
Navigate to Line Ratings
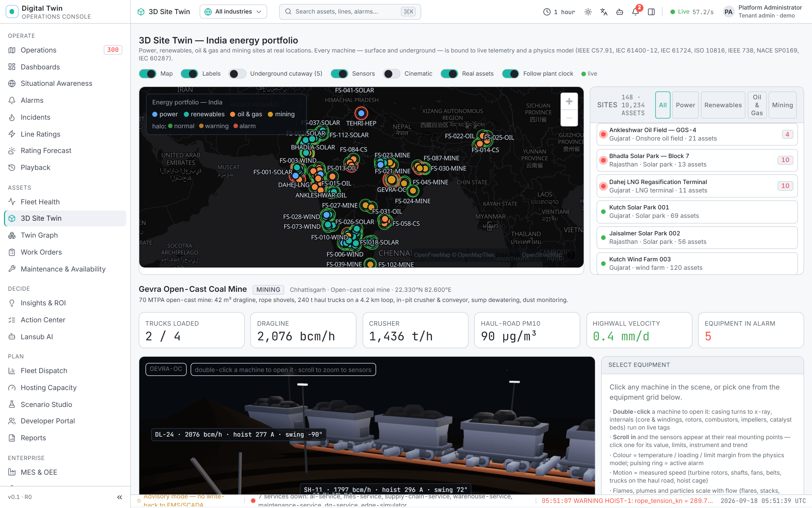point(65,134)
